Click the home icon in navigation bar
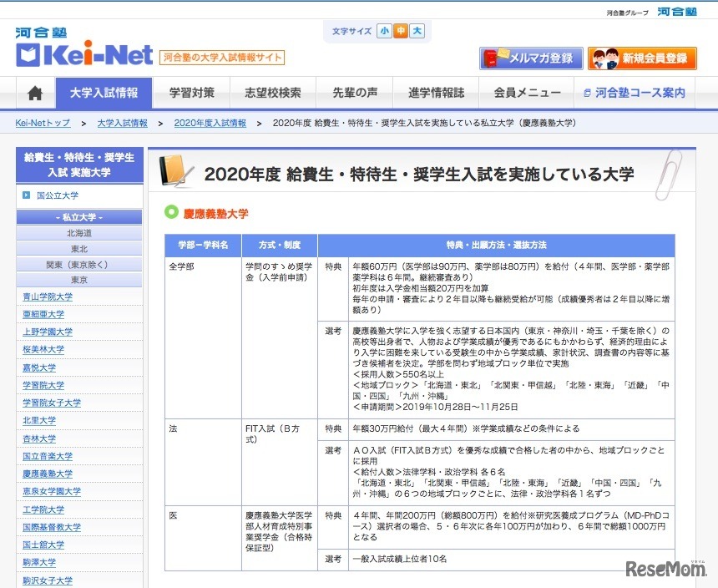 point(35,94)
